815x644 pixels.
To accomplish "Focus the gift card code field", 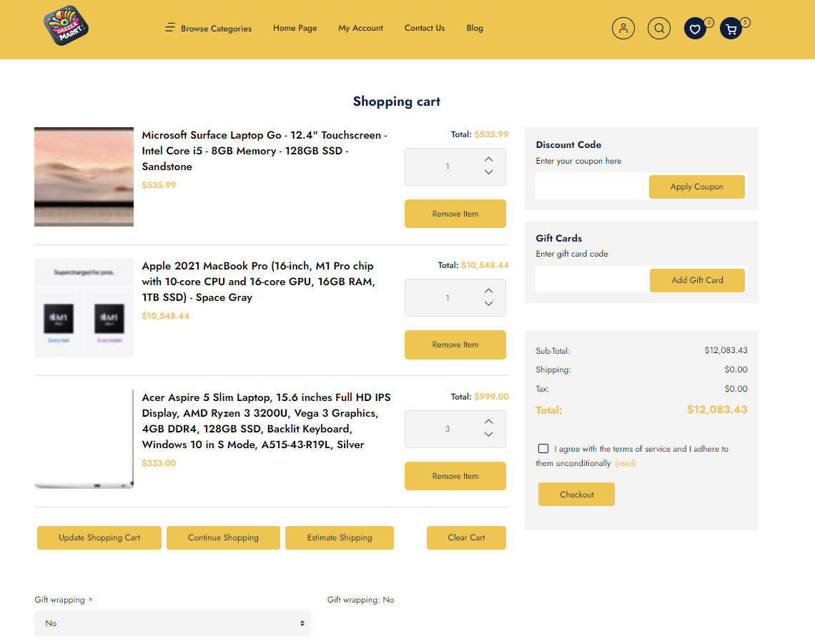I will click(x=593, y=280).
